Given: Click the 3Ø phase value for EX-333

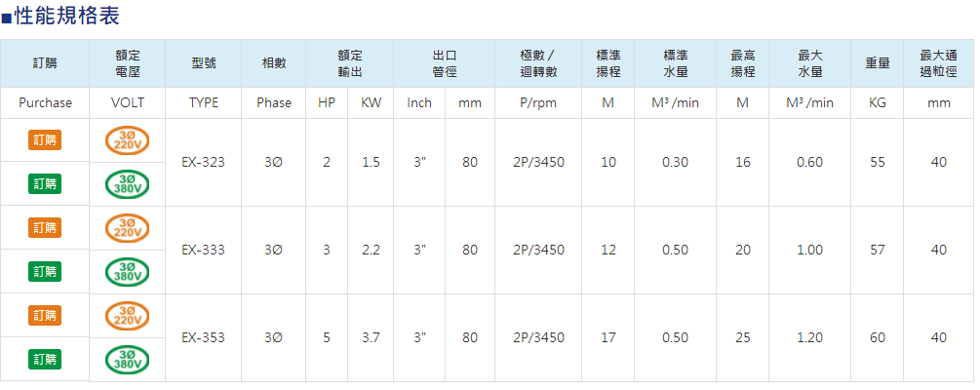Looking at the screenshot, I should pos(274,250).
